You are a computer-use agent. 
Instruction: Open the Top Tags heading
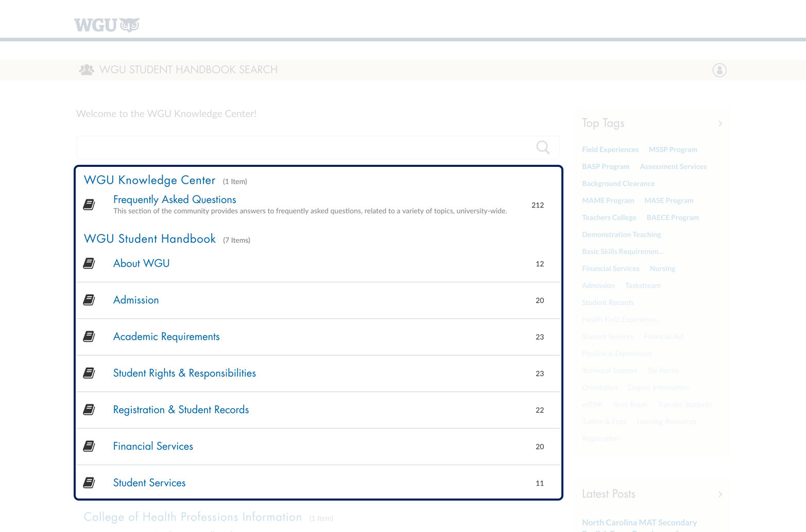click(603, 123)
